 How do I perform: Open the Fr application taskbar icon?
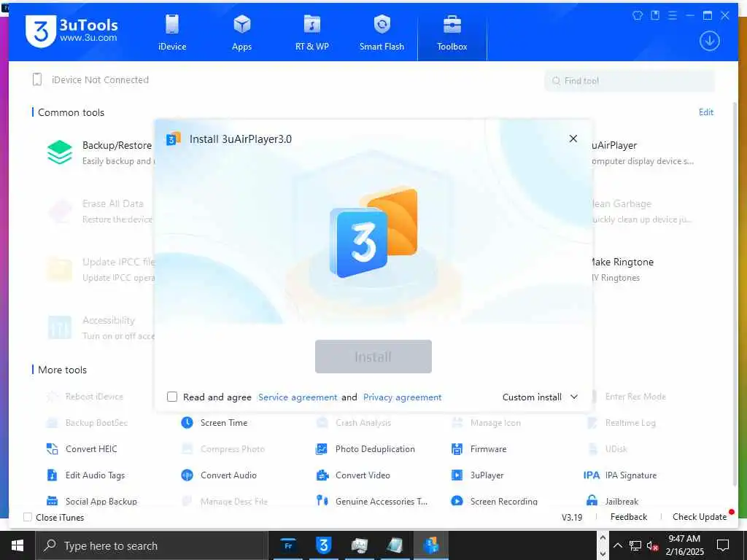288,545
